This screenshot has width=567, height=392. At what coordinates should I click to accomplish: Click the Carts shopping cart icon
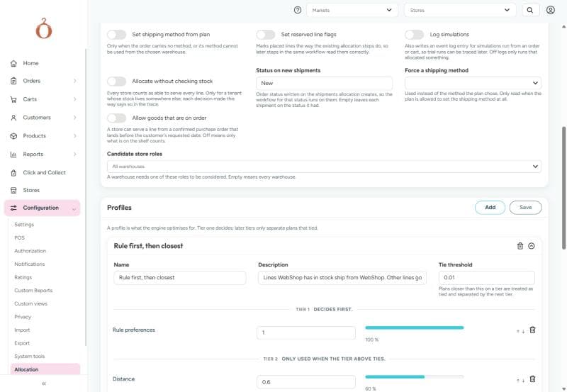coord(13,99)
